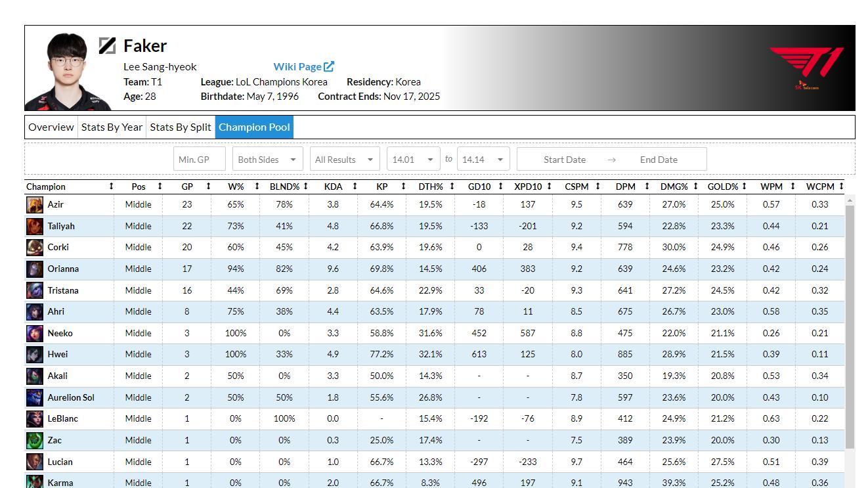Open the Azir champion name link
Image resolution: width=868 pixels, height=488 pixels.
[x=55, y=204]
